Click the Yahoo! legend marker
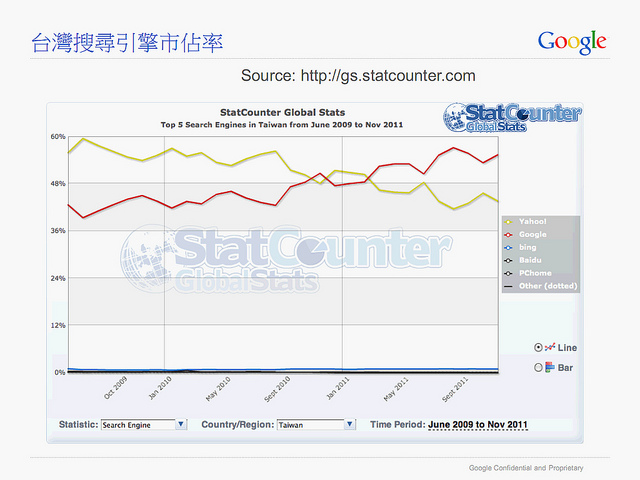This screenshot has height=480, width=640. [x=508, y=221]
